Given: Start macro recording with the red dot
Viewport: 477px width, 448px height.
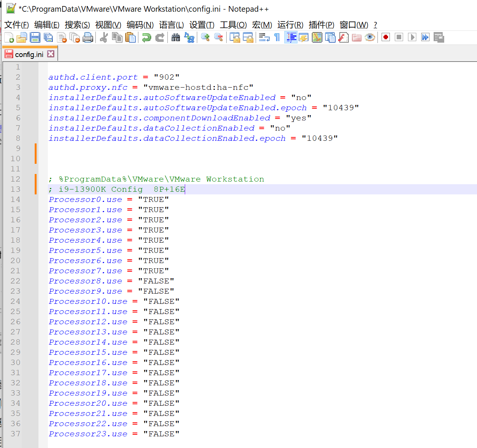Looking at the screenshot, I should pyautogui.click(x=386, y=37).
